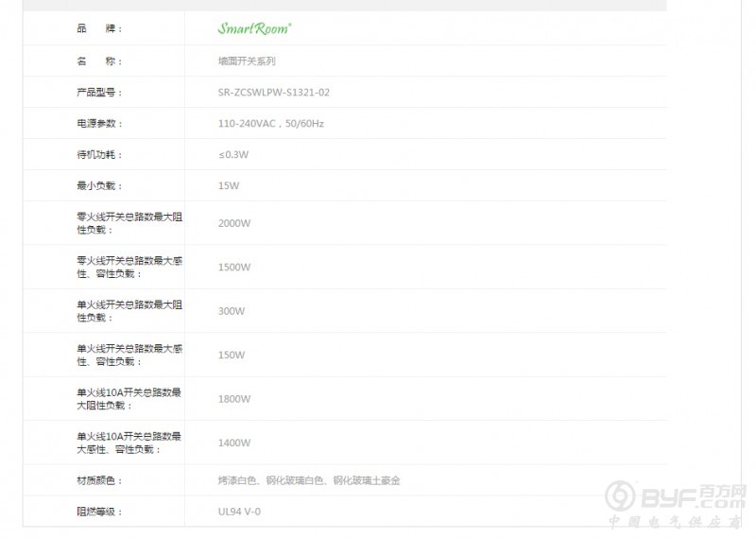Select label '单火线开关总路数最大阻性负载：'
The width and height of the screenshot is (756, 539).
(129, 311)
